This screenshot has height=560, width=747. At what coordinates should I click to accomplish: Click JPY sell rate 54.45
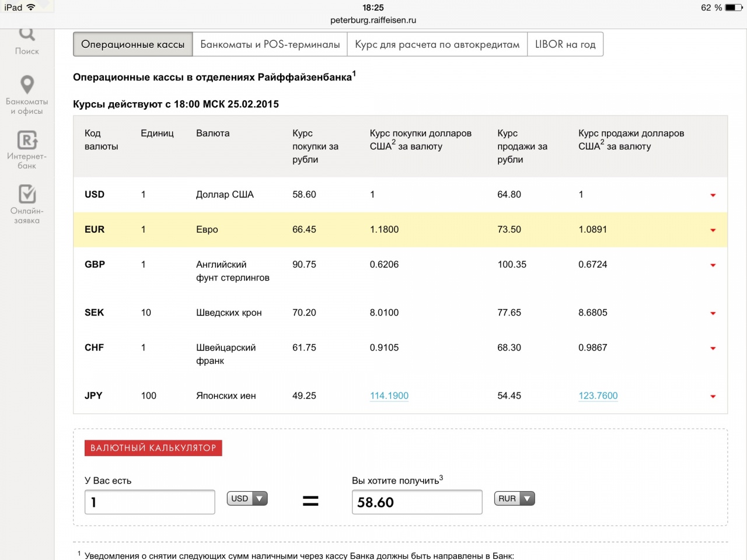(x=509, y=395)
